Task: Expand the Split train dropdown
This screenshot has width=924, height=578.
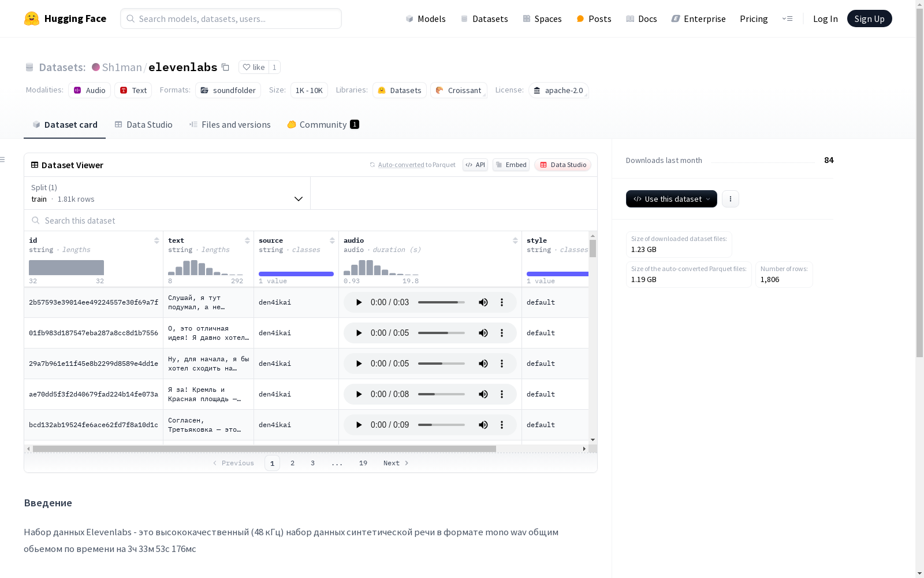Action: pyautogui.click(x=167, y=193)
